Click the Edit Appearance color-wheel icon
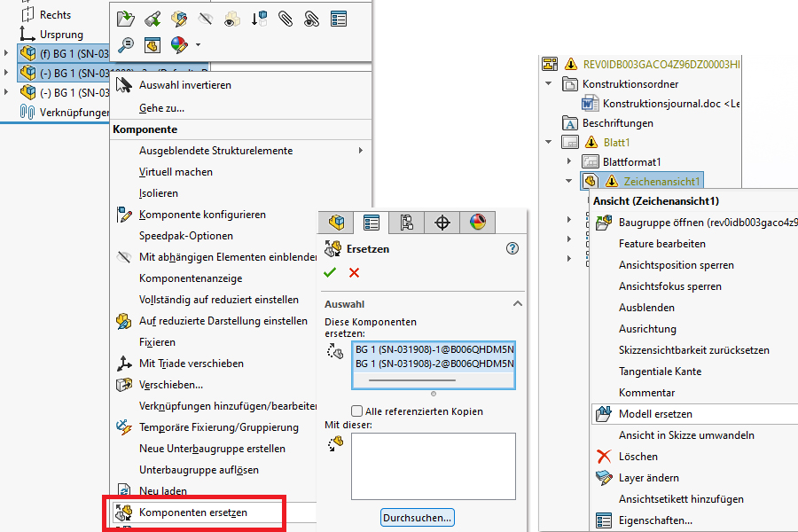Image resolution: width=798 pixels, height=532 pixels. click(x=180, y=44)
